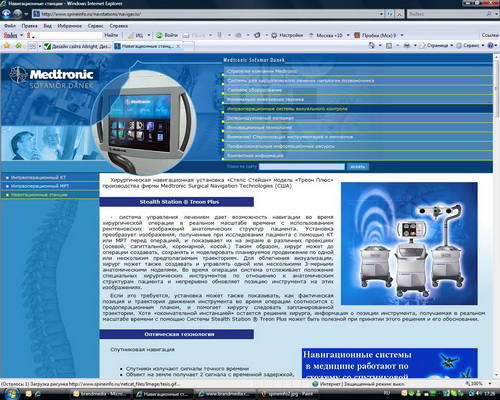
Task: Open the Файл menu
Action: [10, 26]
